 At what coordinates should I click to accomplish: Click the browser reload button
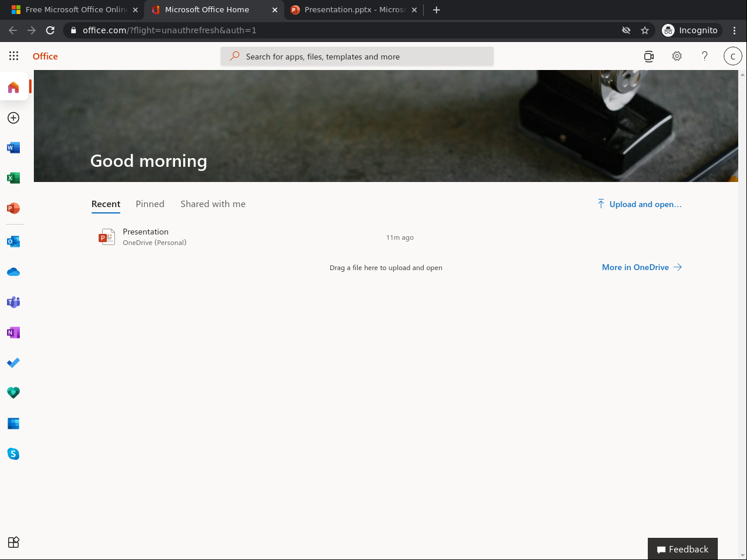[50, 30]
